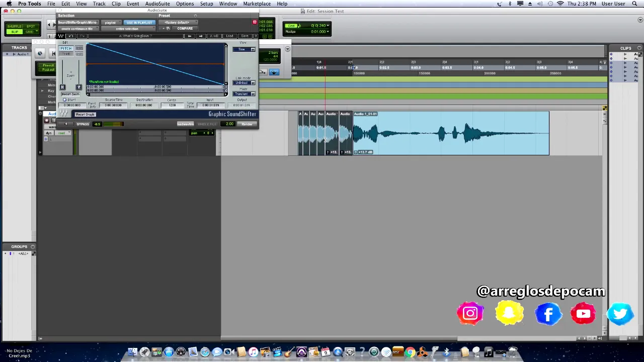Click Reset Zoom button
This screenshot has height=362, width=644.
(x=71, y=94)
